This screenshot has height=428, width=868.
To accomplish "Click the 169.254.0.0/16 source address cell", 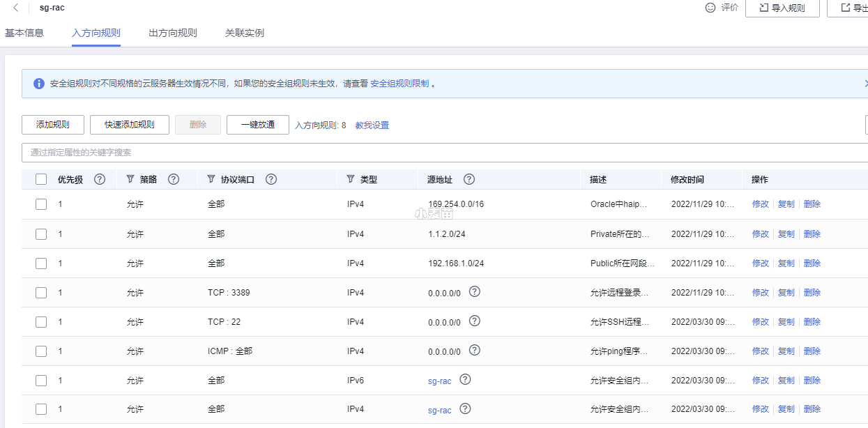I will (456, 204).
